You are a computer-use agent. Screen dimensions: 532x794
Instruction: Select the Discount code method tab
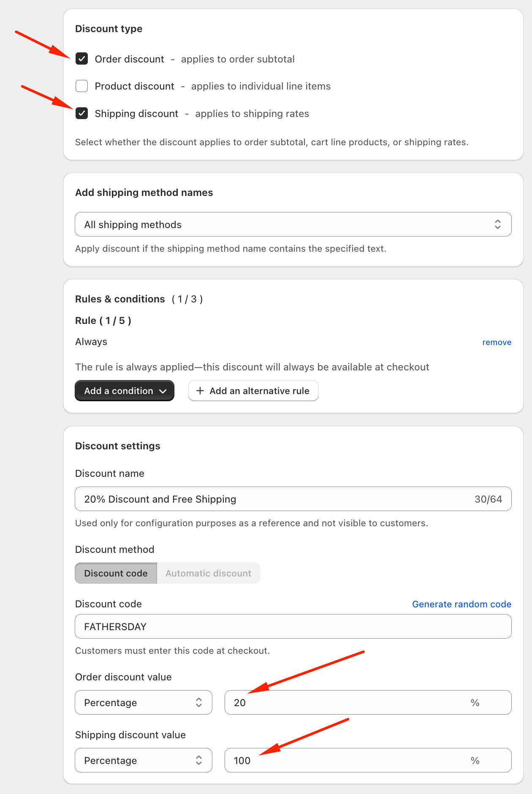coord(116,573)
